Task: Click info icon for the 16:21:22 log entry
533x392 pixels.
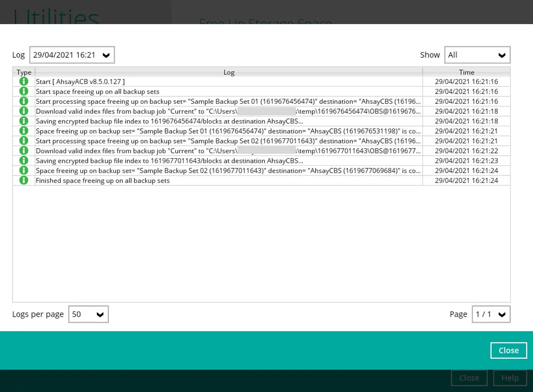Action: (24, 151)
